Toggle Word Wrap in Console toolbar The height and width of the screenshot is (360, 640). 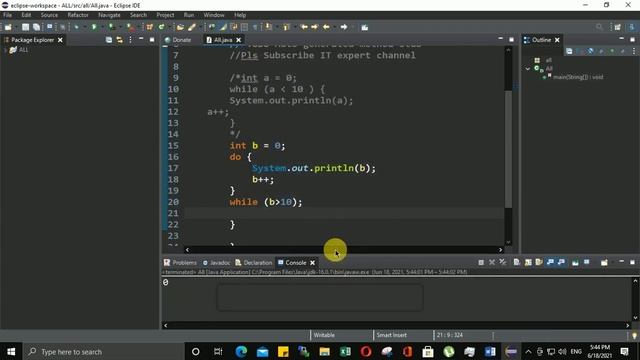pyautogui.click(x=539, y=262)
